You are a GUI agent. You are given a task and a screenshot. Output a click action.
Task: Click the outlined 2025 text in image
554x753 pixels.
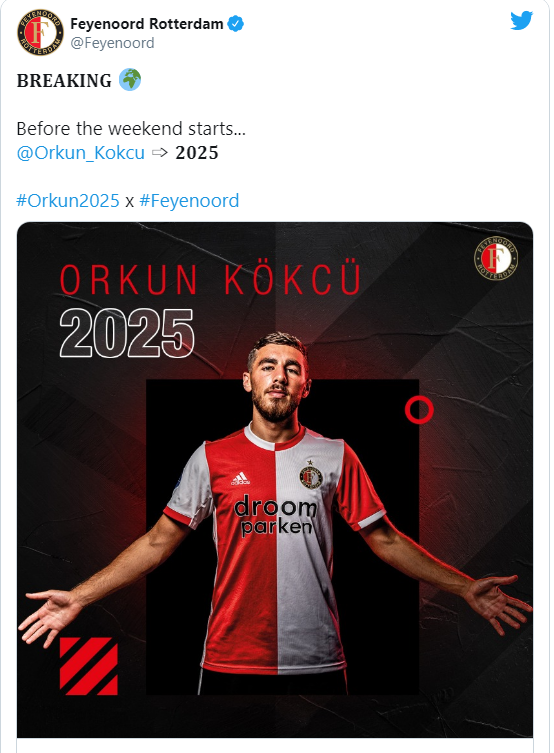[127, 333]
